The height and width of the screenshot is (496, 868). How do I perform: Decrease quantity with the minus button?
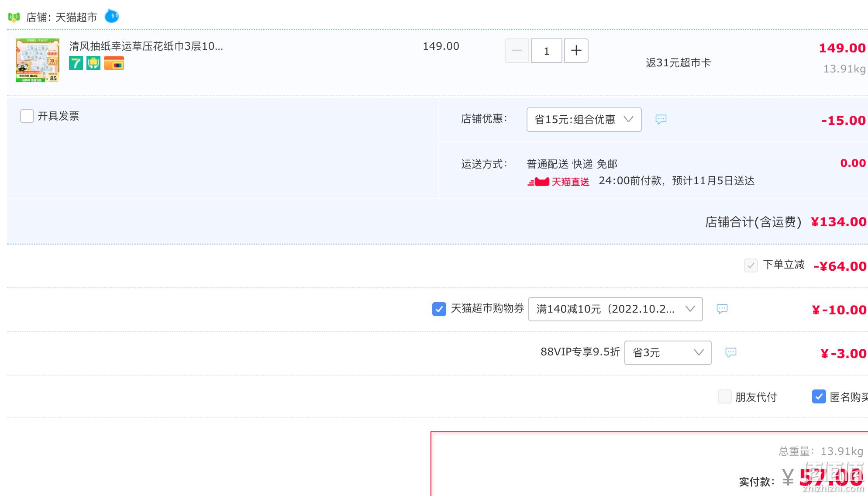pyautogui.click(x=517, y=51)
